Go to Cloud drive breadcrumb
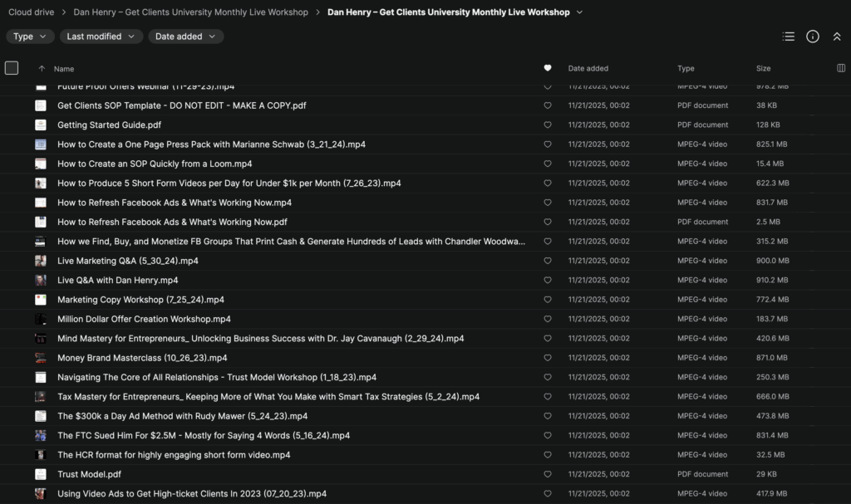The image size is (851, 504). pyautogui.click(x=32, y=12)
